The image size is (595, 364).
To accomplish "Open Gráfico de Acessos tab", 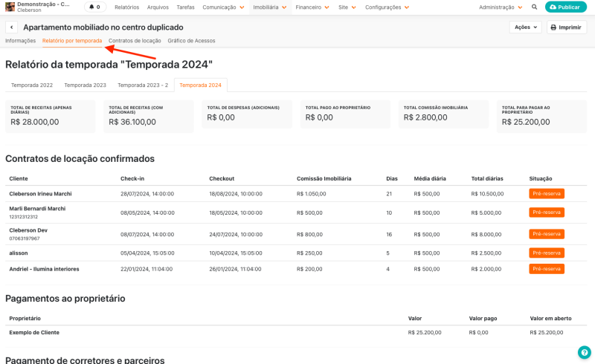I will click(x=191, y=41).
